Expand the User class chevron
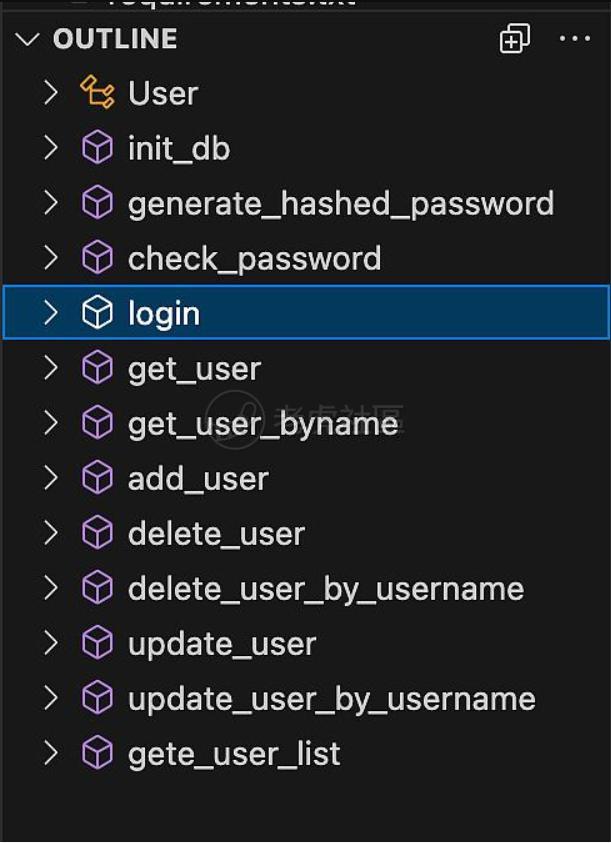This screenshot has height=843, width=611. tap(51, 93)
